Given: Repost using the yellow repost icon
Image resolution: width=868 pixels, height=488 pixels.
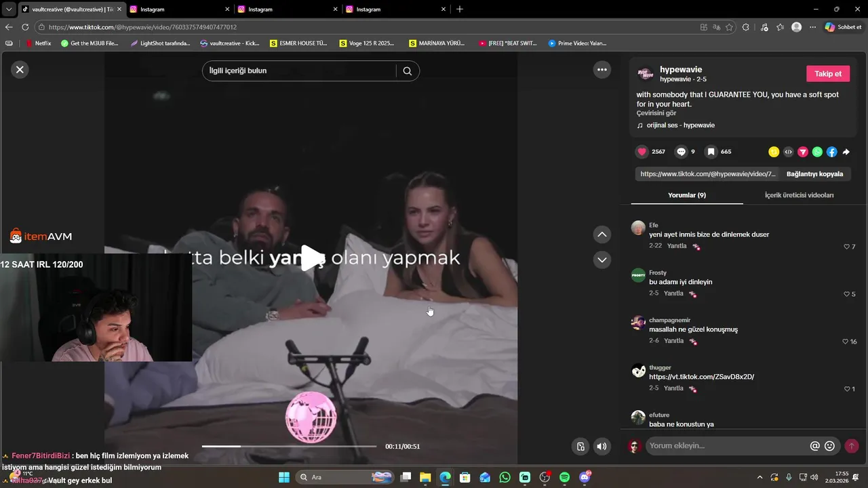Looking at the screenshot, I should coord(774,152).
